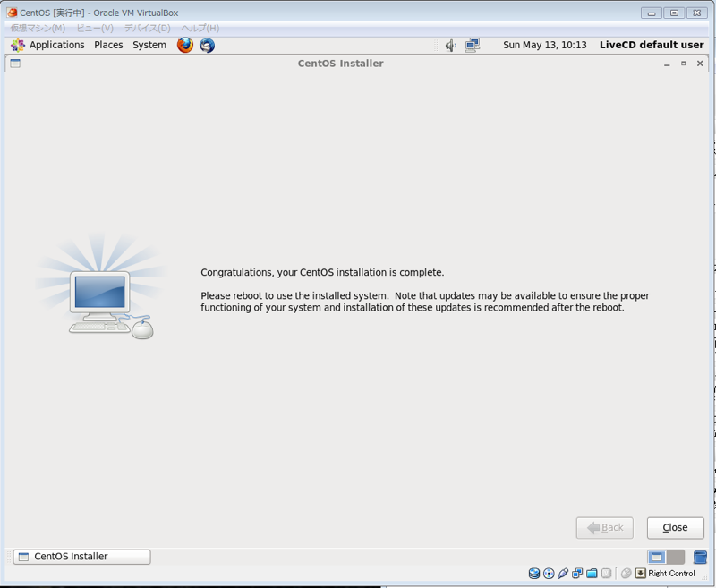Select the first workspace in switcher
Screen dimensions: 716x588
[x=657, y=557]
